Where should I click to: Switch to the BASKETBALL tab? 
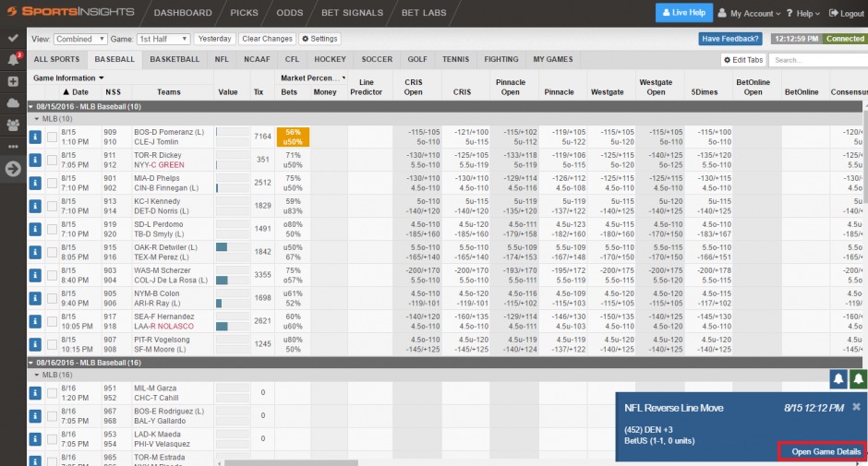[175, 59]
